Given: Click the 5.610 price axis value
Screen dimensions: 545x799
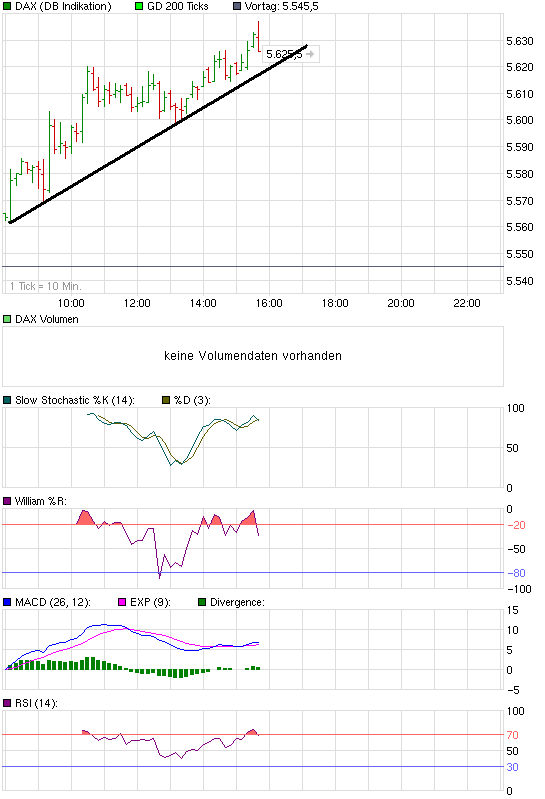Looking at the screenshot, I should click(x=520, y=94).
